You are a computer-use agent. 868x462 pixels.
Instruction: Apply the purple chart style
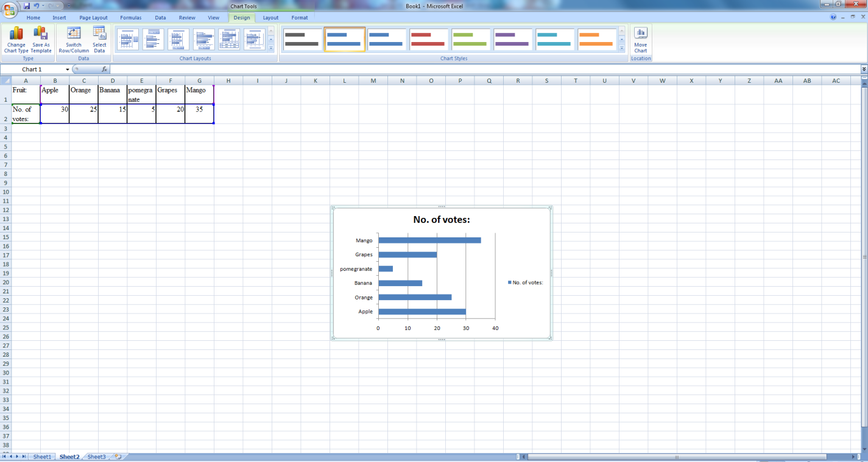(x=512, y=40)
